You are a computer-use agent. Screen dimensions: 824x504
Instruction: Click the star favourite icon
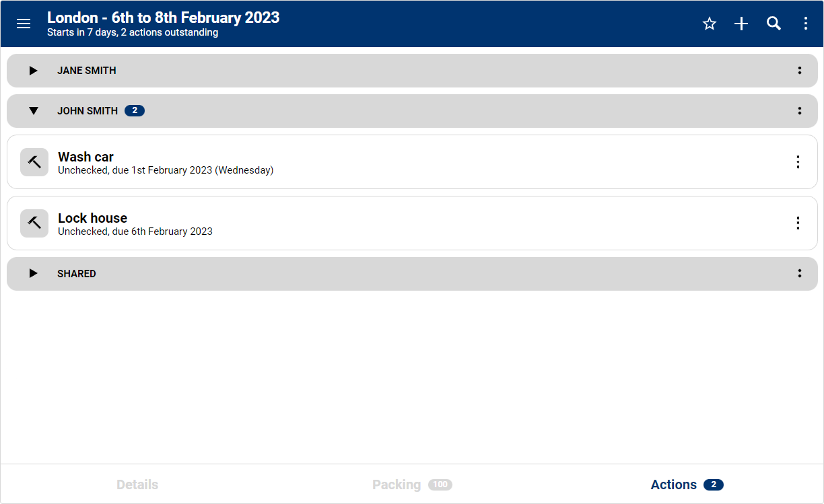click(x=709, y=24)
